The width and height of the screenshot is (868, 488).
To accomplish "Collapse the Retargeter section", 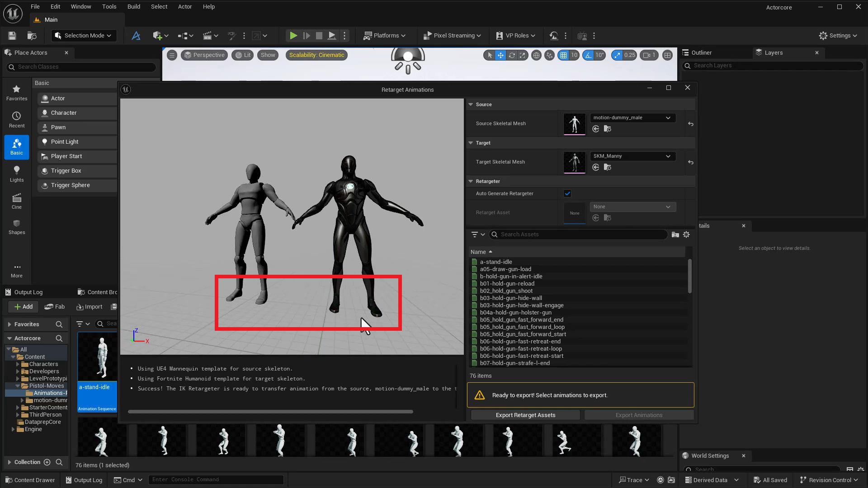I will point(471,181).
